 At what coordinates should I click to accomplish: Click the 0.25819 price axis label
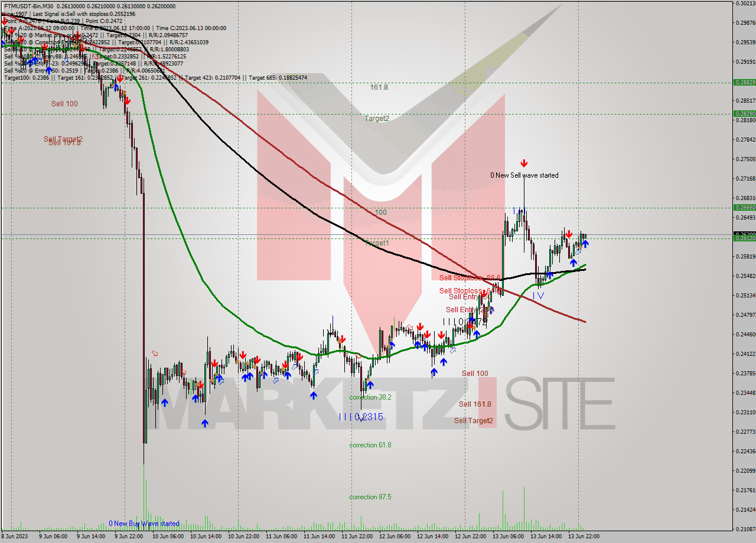pyautogui.click(x=745, y=257)
